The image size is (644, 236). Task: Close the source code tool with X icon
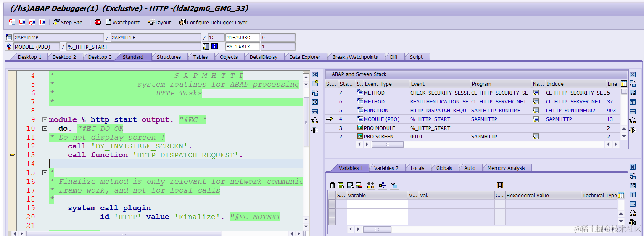click(315, 74)
